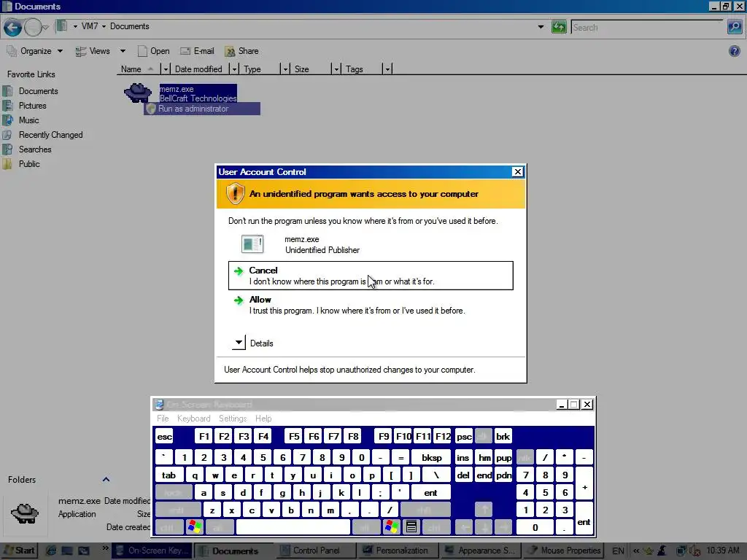Click the left Windows logo key on keyboard
747x560 pixels.
pyautogui.click(x=194, y=526)
